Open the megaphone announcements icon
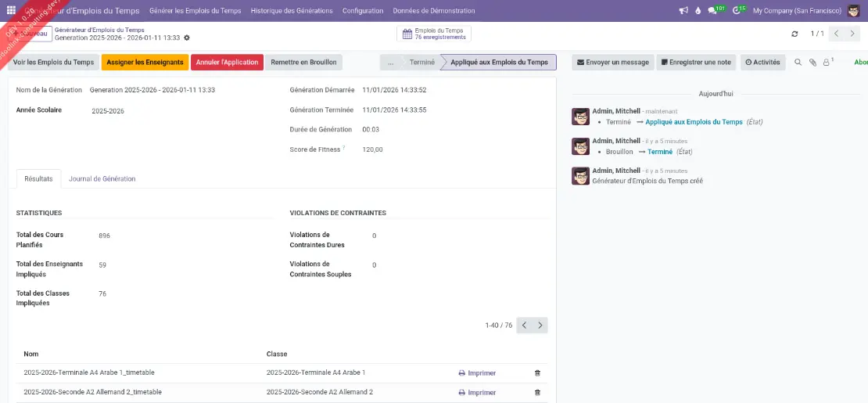Image resolution: width=868 pixels, height=403 pixels. point(683,11)
